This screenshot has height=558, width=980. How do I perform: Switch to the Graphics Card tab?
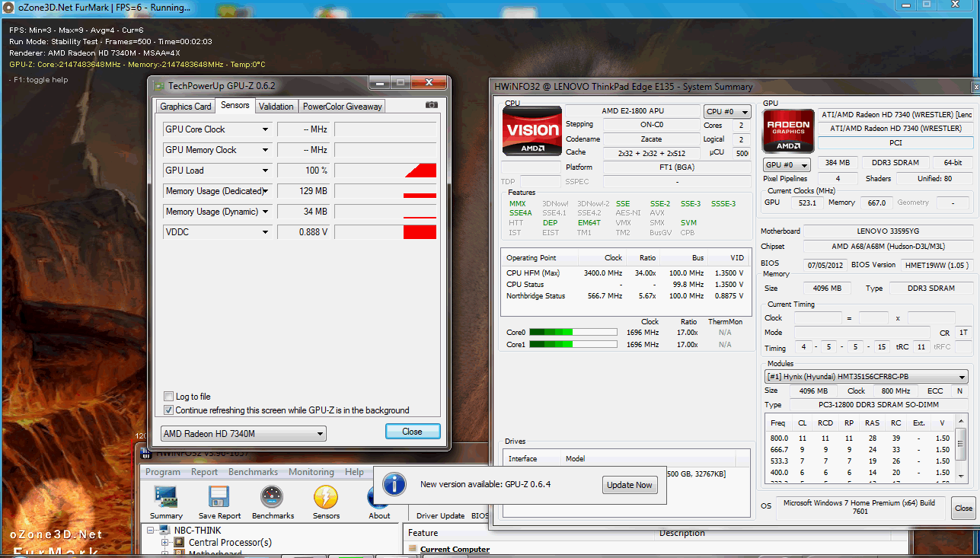point(185,107)
